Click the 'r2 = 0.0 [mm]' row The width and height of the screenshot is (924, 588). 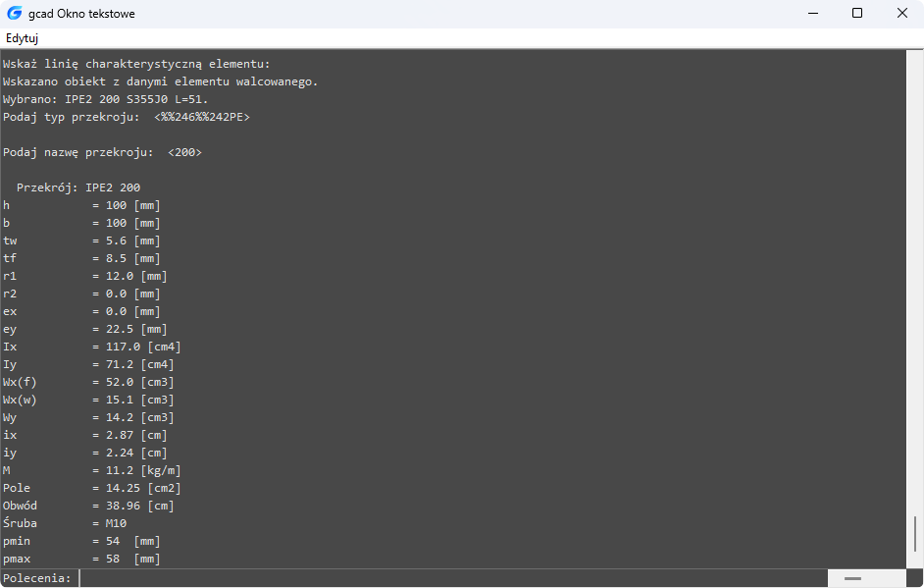tap(81, 294)
